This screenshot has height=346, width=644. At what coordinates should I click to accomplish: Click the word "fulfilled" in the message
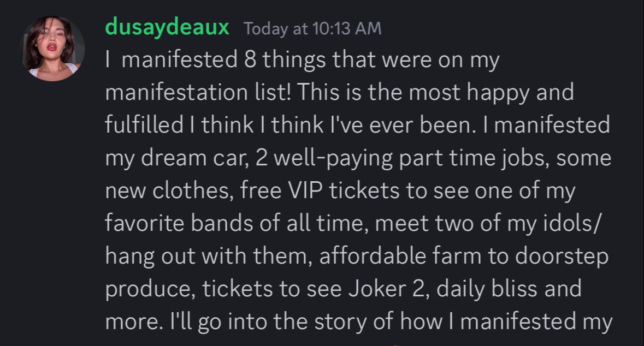[144, 126]
